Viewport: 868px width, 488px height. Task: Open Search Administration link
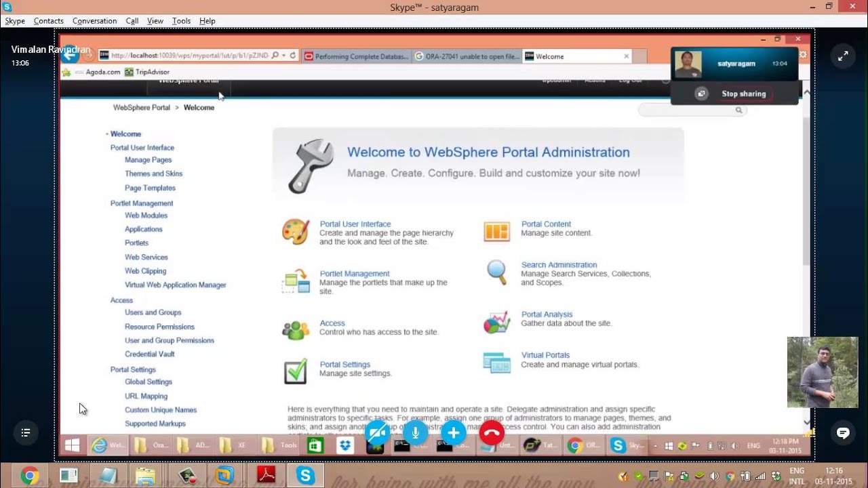point(559,265)
